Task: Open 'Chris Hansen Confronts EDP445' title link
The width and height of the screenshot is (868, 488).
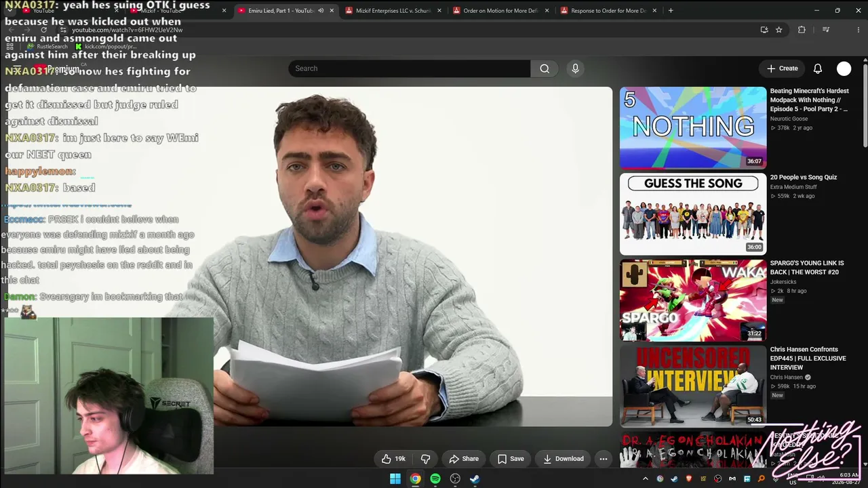Action: (x=808, y=359)
